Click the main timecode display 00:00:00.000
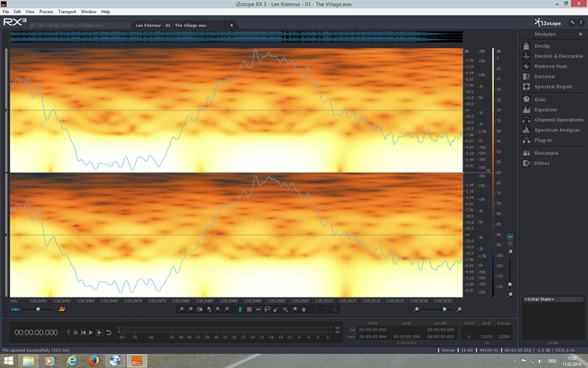This screenshot has width=588, height=368. click(36, 333)
